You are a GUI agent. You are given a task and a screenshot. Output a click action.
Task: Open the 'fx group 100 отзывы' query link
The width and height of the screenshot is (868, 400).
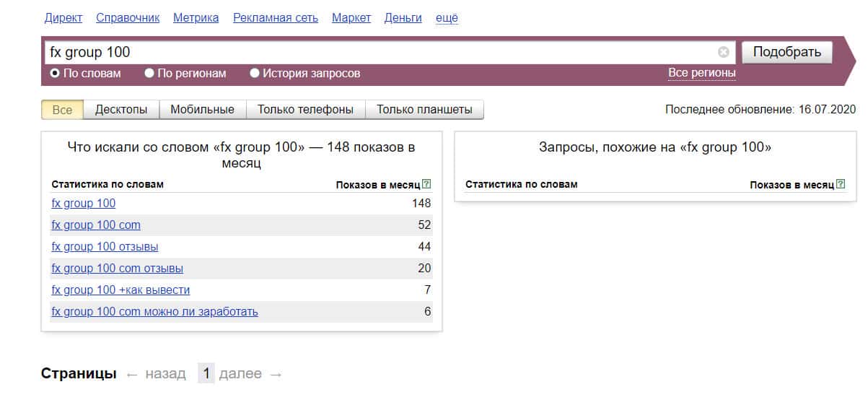tap(105, 247)
